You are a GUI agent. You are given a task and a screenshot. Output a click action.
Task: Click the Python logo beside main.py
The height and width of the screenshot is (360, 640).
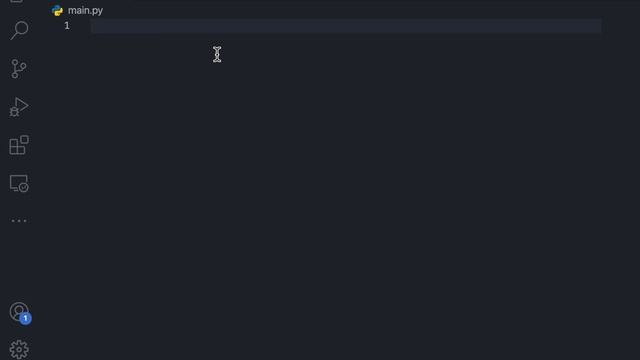click(57, 11)
